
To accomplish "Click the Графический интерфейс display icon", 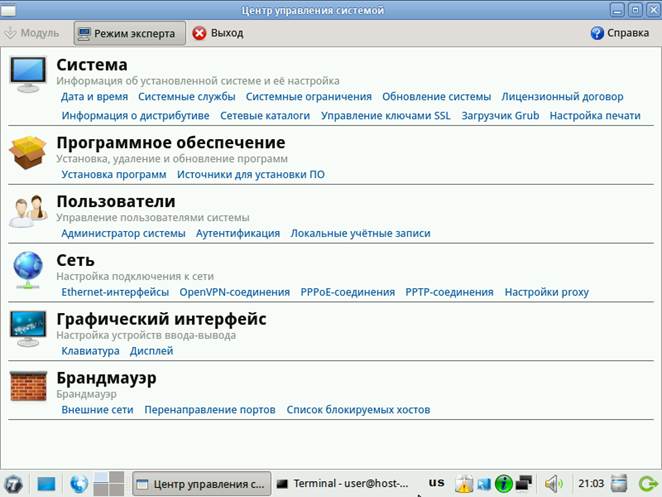I will click(x=28, y=328).
